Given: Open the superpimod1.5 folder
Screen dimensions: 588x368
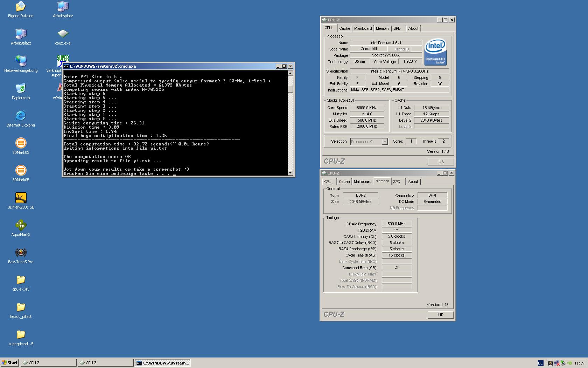Looking at the screenshot, I should pyautogui.click(x=21, y=338).
